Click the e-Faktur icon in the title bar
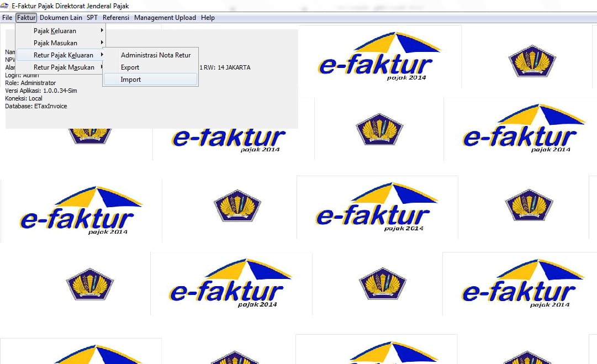The image size is (597, 364). pos(4,6)
